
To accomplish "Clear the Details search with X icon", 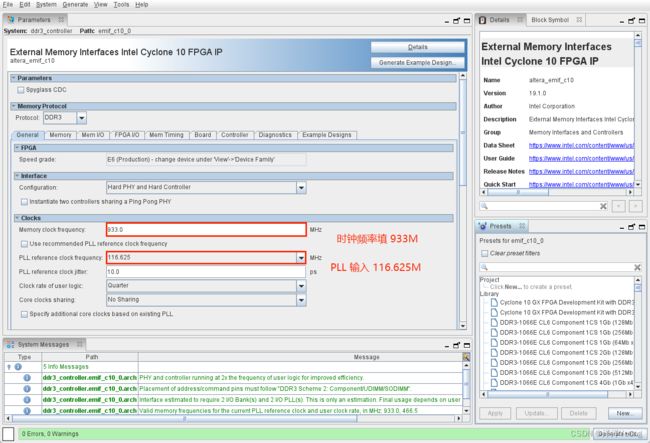I will (x=603, y=206).
